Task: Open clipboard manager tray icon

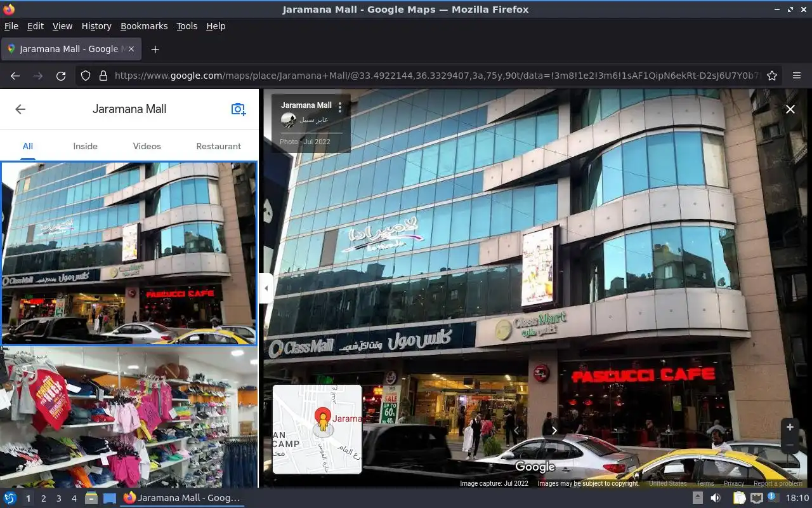Action: coord(738,498)
